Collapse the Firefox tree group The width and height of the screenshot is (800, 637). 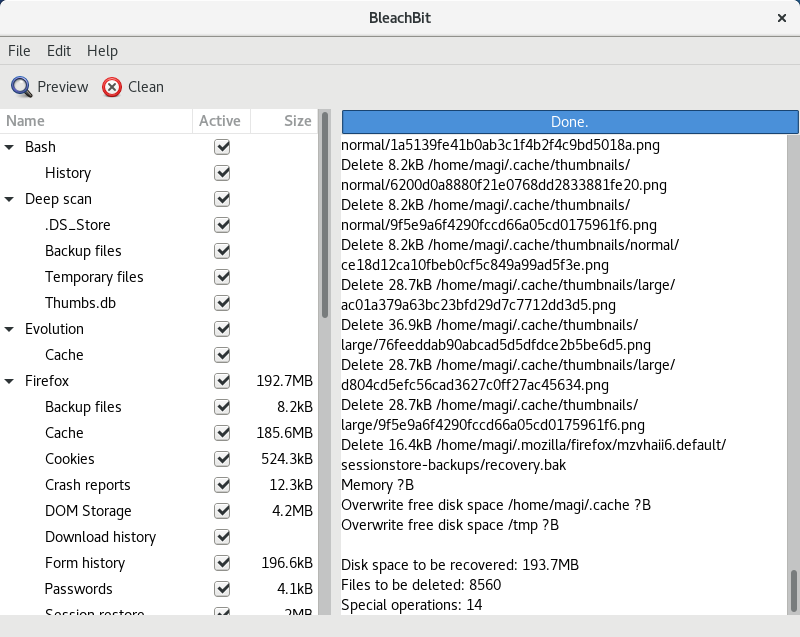click(x=9, y=381)
